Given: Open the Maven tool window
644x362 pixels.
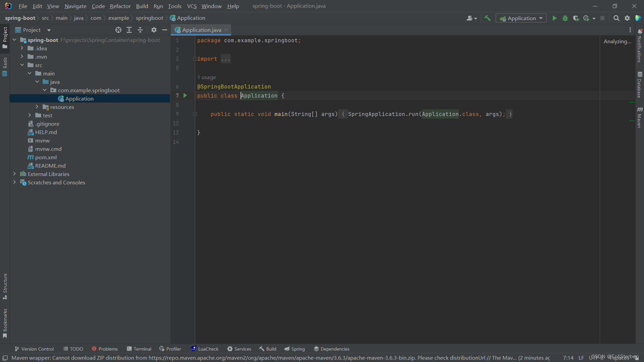Looking at the screenshot, I should [640, 117].
